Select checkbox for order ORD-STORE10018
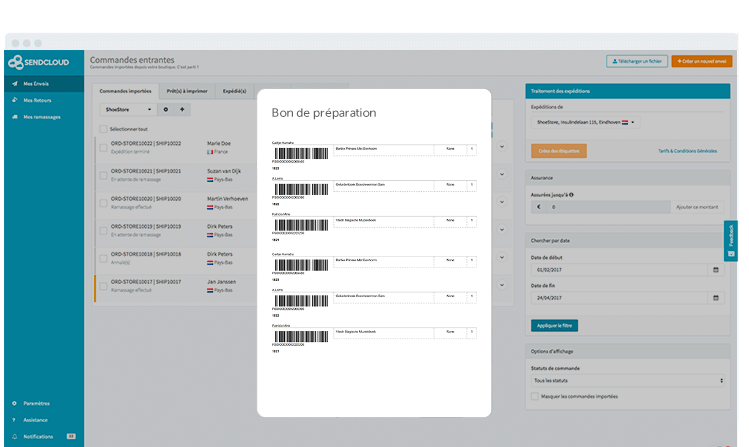Screen dimensions: 749x447 pos(103,258)
